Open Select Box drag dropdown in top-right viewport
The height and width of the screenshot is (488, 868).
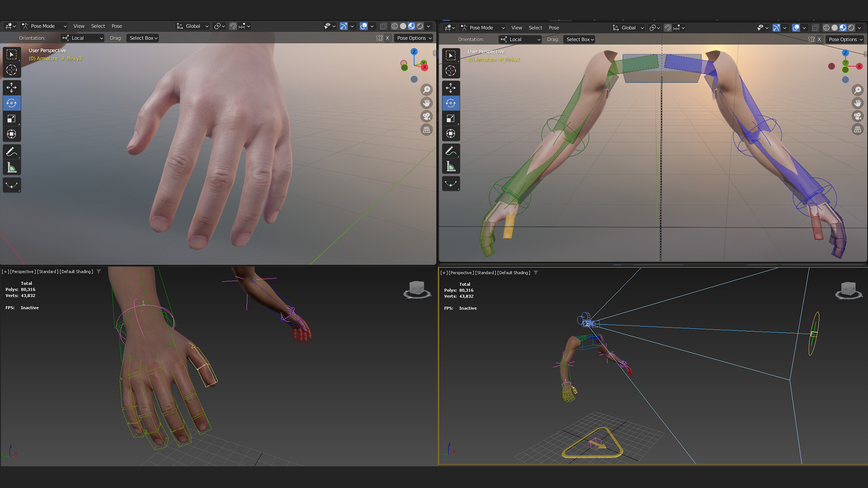pos(580,39)
